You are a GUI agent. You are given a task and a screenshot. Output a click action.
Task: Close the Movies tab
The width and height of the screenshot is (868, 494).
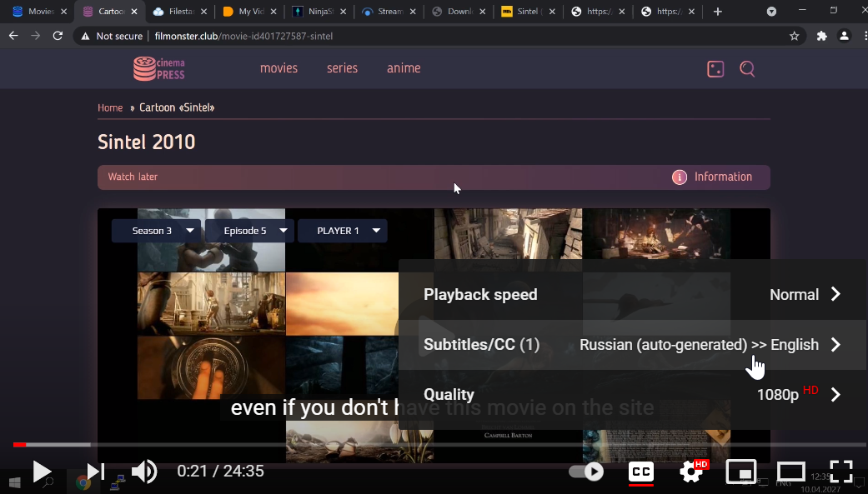tap(63, 12)
